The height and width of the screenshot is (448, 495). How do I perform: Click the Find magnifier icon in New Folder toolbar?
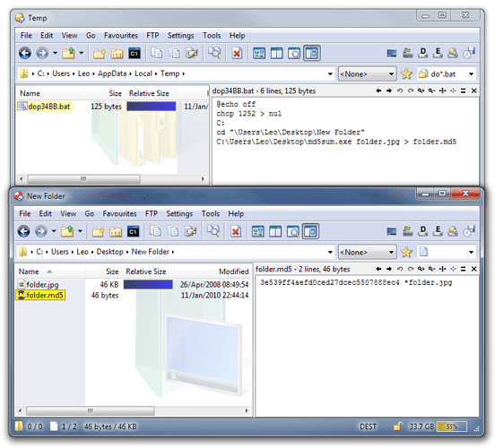(x=213, y=231)
